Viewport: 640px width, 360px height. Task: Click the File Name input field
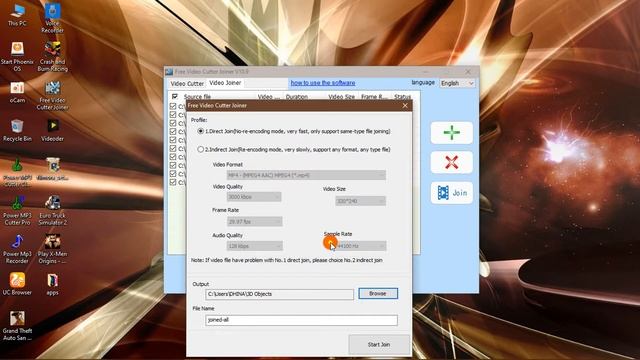pos(301,320)
